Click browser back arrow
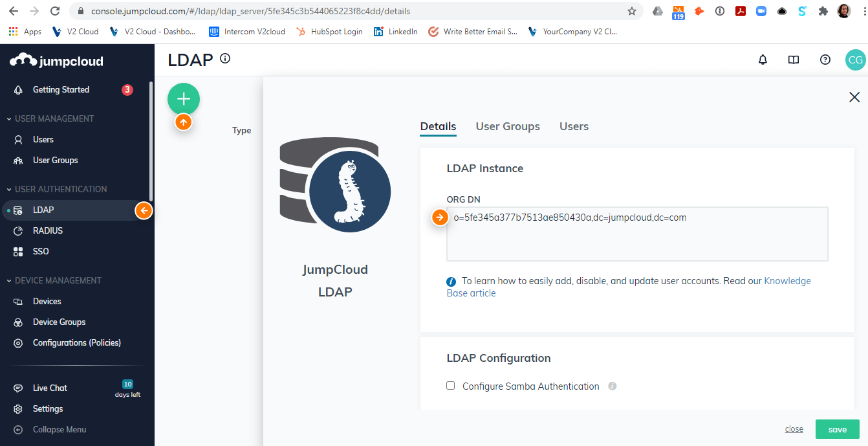868x446 pixels. coord(14,11)
